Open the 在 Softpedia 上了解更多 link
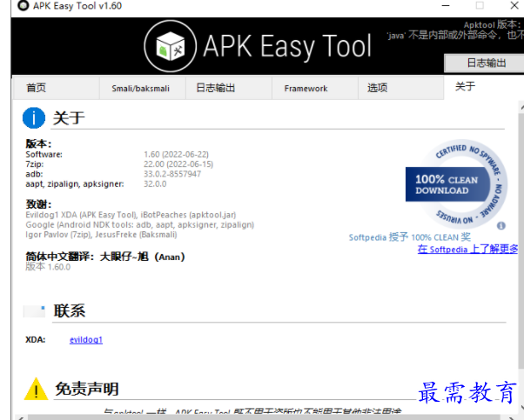Image resolution: width=524 pixels, height=420 pixels. coord(467,249)
